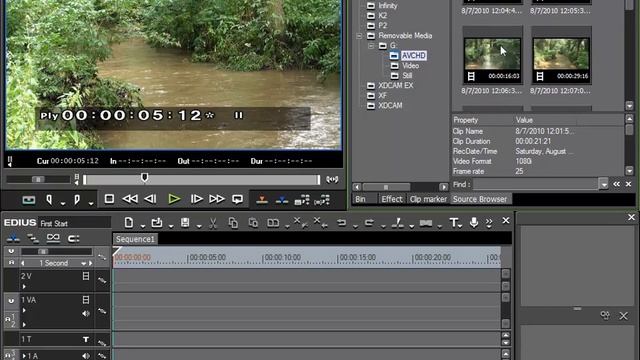Click the green Play button
Screen dimensions: 640x360
(x=174, y=199)
